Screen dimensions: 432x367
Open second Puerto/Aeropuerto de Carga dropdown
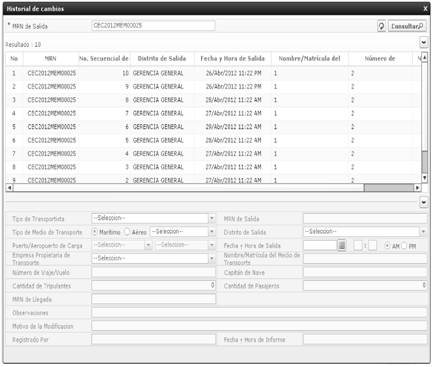click(212, 245)
